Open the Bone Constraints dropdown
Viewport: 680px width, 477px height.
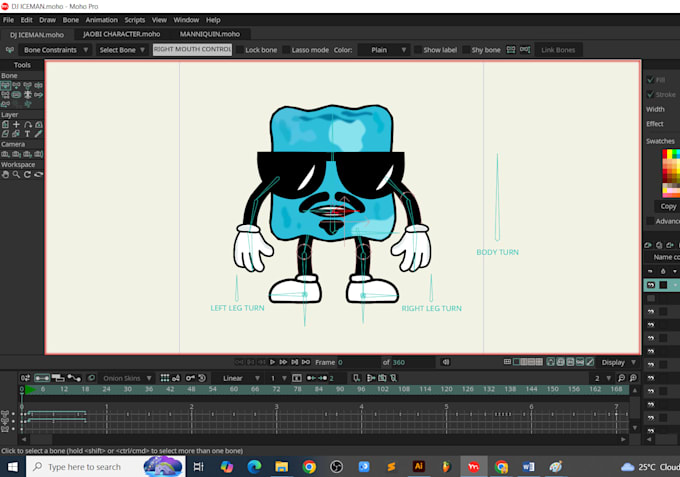tap(55, 50)
